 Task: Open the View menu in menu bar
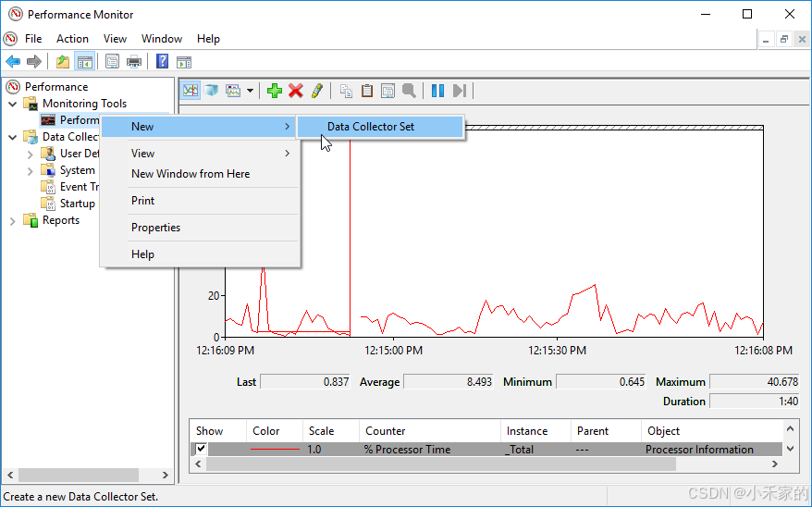click(115, 39)
